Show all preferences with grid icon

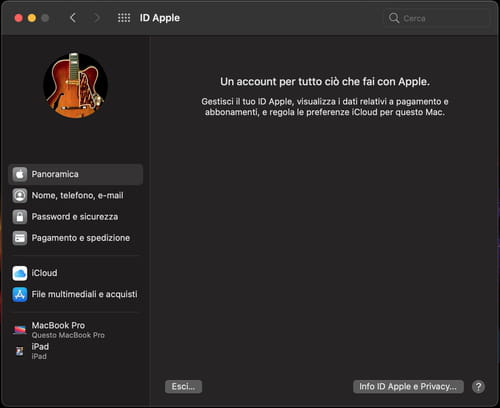coord(124,18)
